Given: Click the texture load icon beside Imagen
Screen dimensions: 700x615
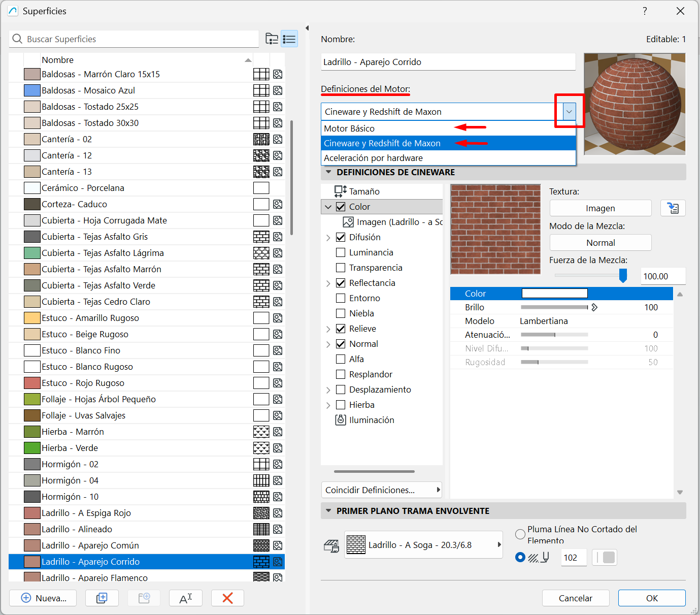Looking at the screenshot, I should click(x=673, y=208).
